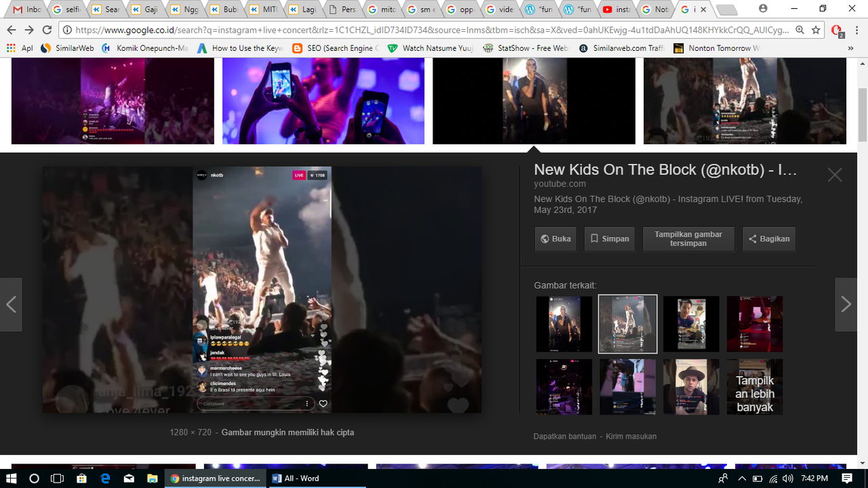Image resolution: width=868 pixels, height=488 pixels.
Task: Open the New Kids On The Block title link
Action: coord(665,169)
